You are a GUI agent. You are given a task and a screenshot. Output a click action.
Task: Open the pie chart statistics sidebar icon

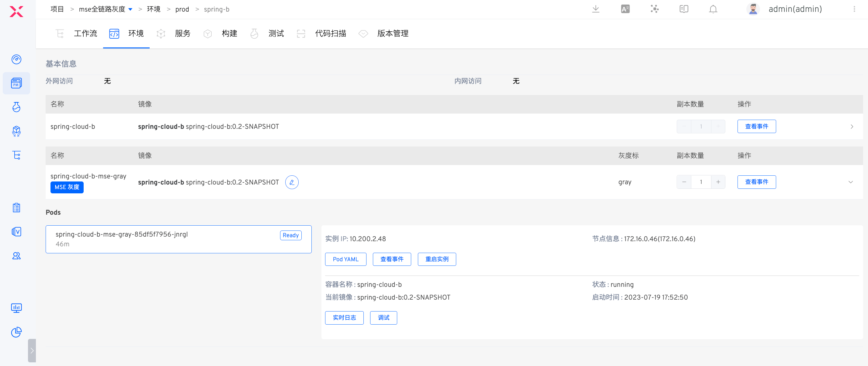coord(16,332)
